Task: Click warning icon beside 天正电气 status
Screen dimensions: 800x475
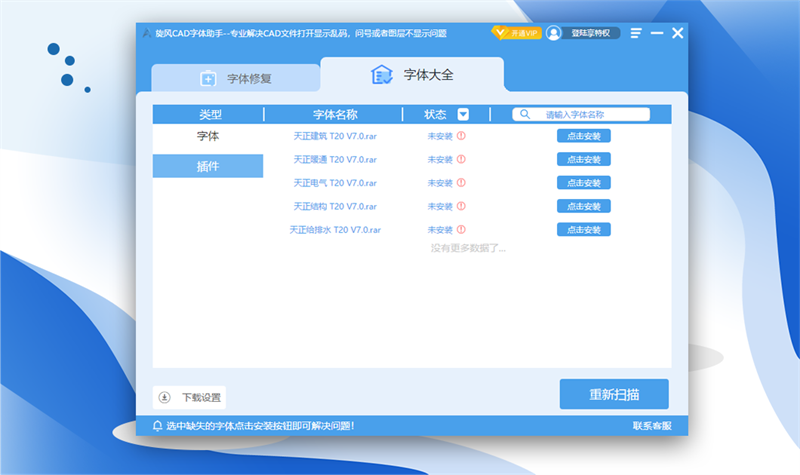Action: coord(461,183)
